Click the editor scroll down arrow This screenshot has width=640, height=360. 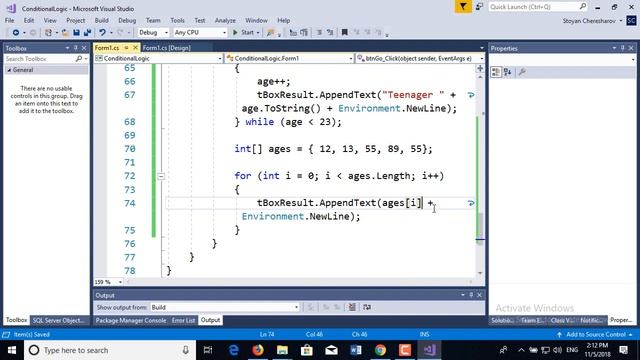(480, 273)
